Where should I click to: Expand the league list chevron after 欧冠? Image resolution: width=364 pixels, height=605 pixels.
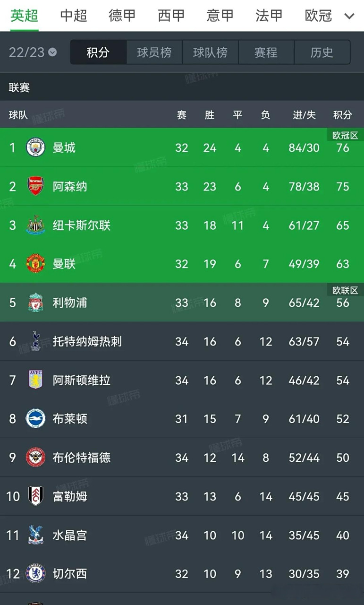pos(349,16)
